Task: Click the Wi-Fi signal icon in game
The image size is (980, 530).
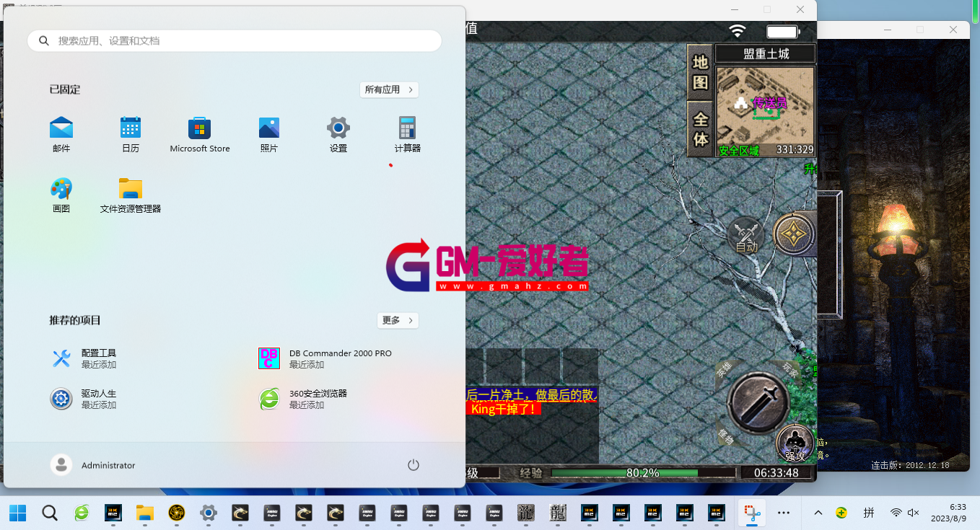Action: [737, 31]
